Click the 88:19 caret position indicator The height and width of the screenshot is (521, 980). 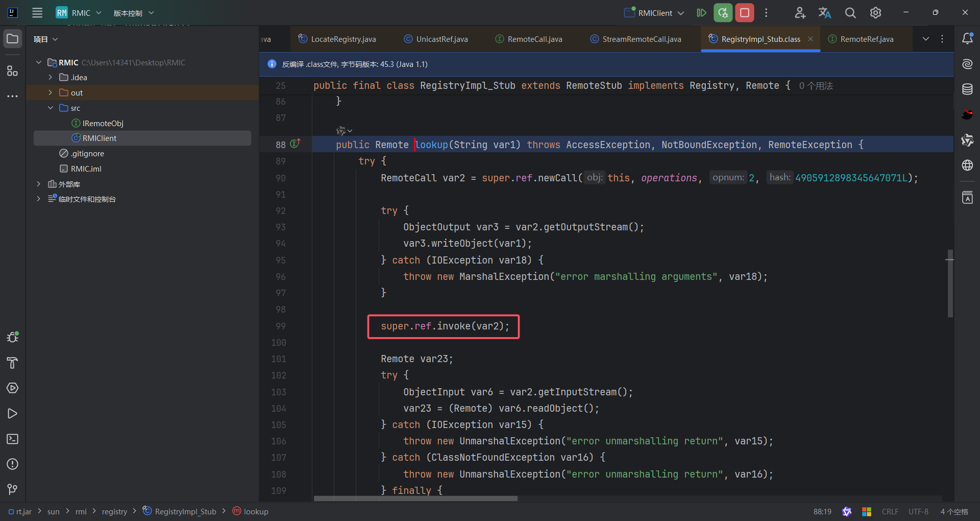(x=822, y=512)
